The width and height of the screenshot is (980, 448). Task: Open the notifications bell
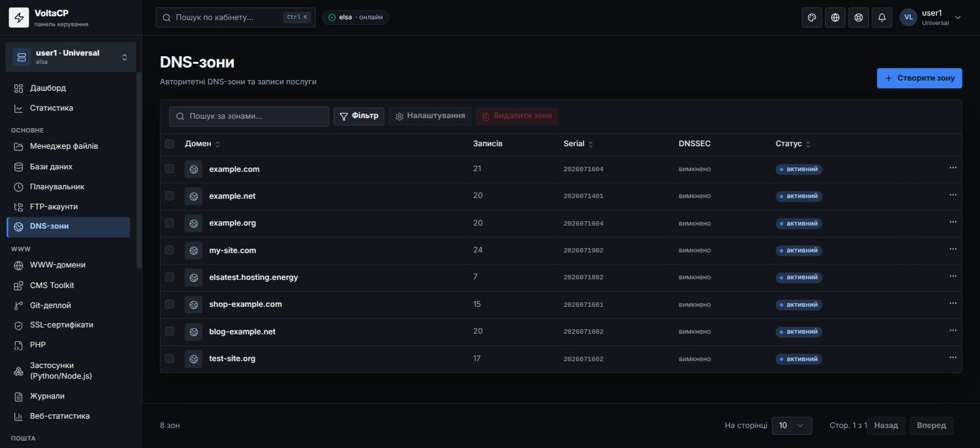click(882, 17)
